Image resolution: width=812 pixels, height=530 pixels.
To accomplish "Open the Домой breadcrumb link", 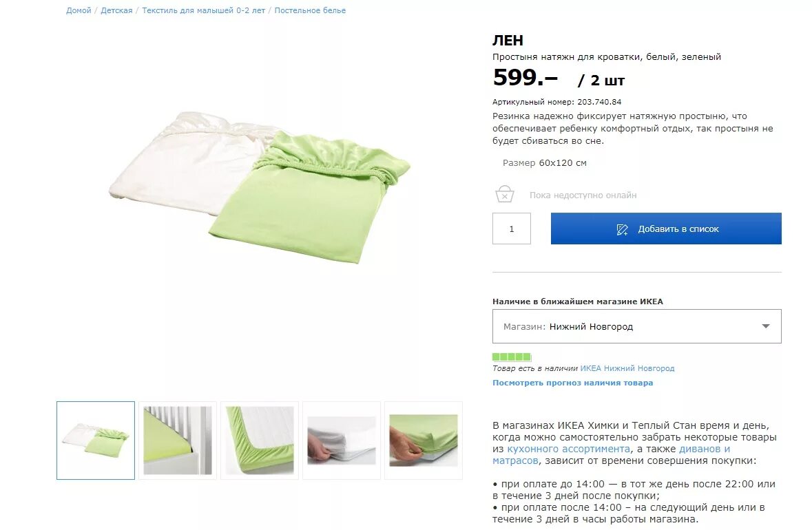I will click(x=79, y=10).
